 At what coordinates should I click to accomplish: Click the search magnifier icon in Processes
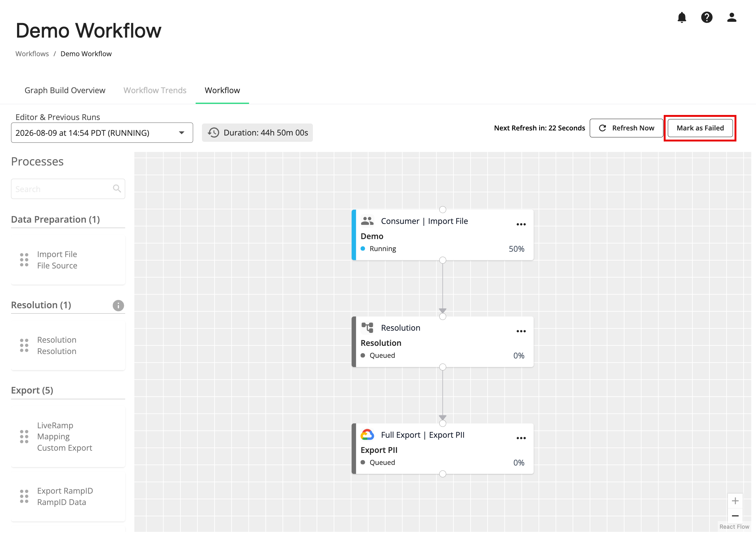click(x=117, y=189)
